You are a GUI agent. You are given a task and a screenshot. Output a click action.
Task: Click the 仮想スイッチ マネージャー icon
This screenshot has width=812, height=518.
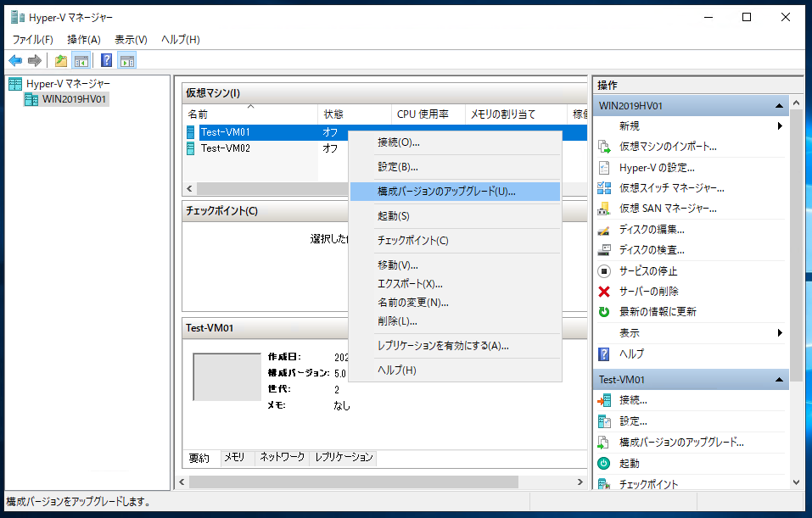[x=604, y=188]
